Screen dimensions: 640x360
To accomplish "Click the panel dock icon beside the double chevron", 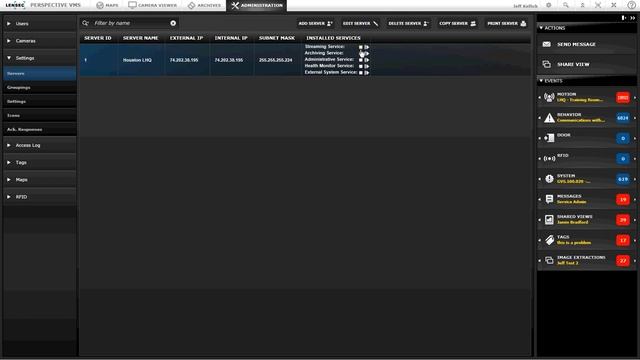I will (x=624, y=18).
